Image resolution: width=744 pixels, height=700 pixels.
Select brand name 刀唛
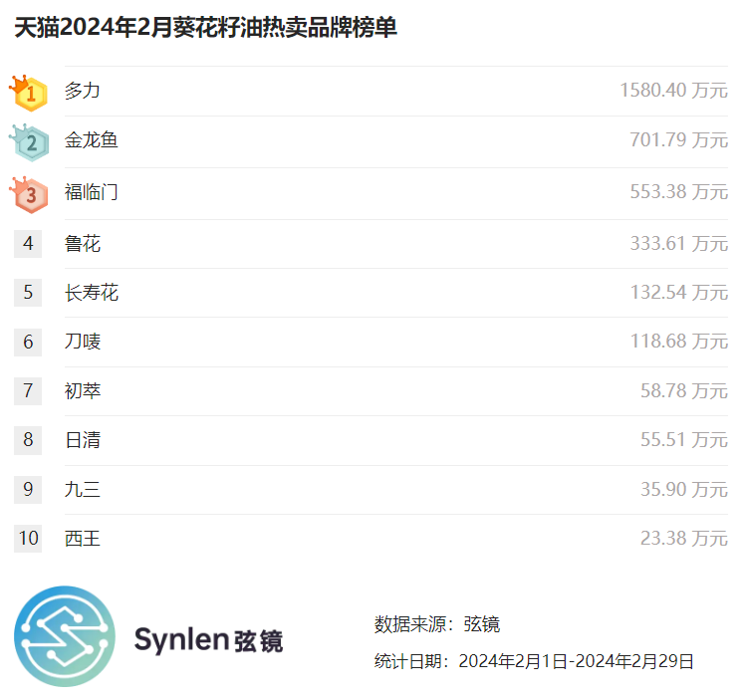pos(83,342)
